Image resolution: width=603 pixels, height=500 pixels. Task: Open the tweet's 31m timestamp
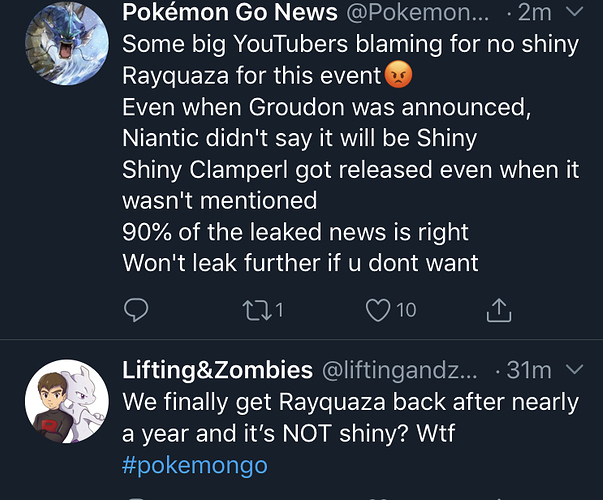point(528,370)
